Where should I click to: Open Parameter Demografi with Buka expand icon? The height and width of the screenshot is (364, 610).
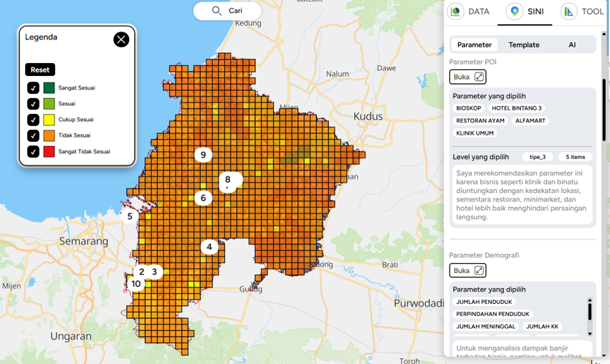point(479,270)
